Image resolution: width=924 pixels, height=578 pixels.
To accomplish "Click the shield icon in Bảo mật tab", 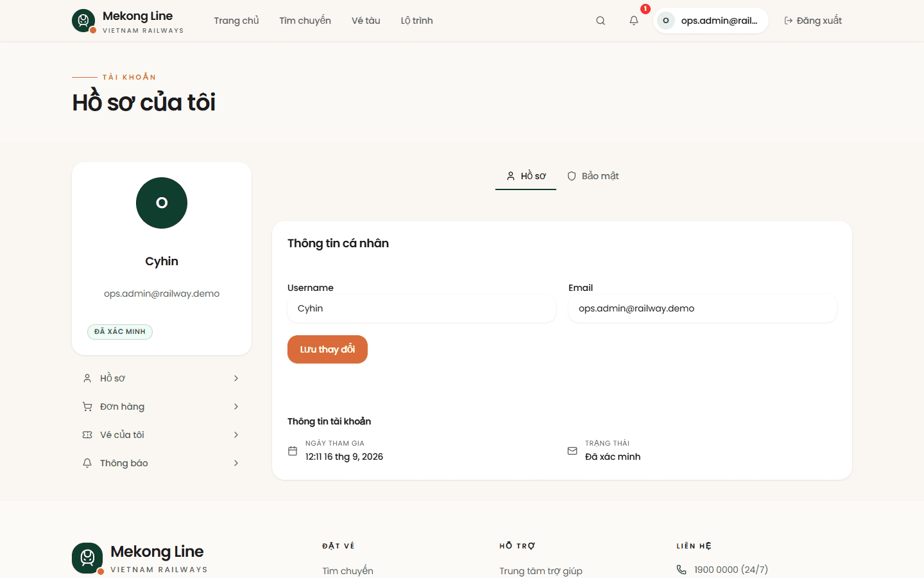I will [x=572, y=176].
